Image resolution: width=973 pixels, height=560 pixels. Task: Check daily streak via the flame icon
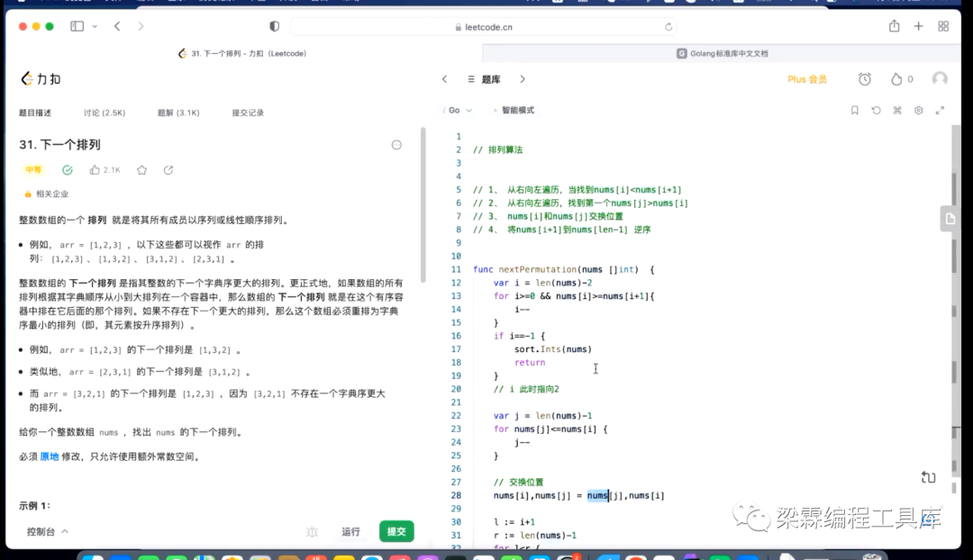click(x=897, y=79)
